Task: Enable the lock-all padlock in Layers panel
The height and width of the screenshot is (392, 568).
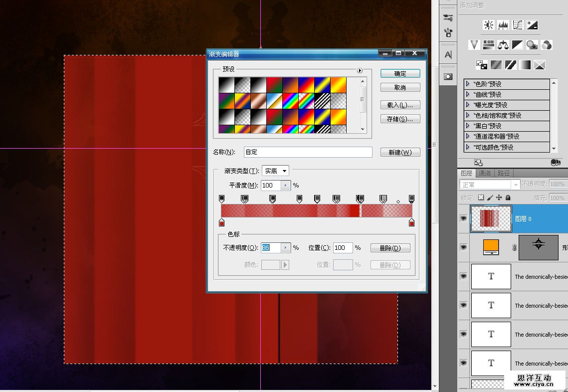Action: tap(508, 198)
